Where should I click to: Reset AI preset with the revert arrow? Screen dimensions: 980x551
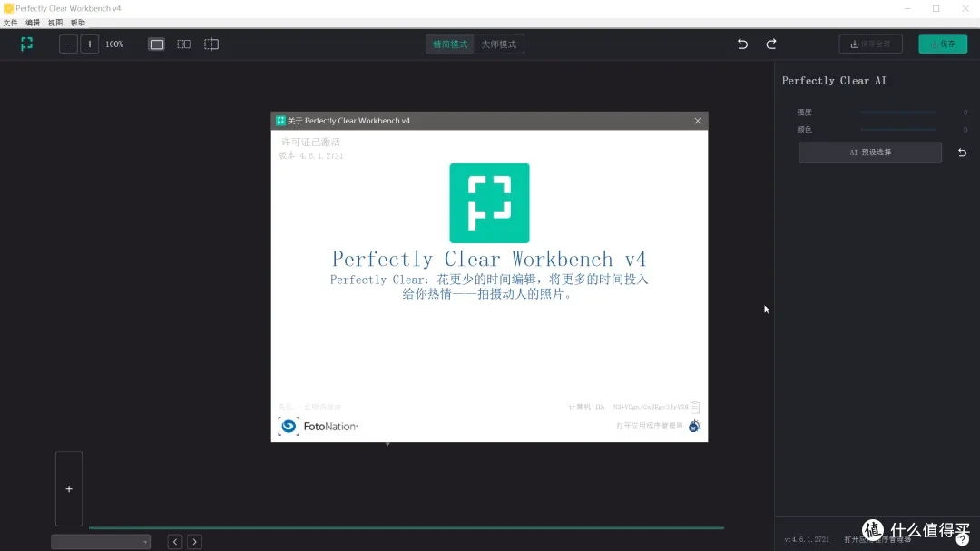click(x=963, y=152)
